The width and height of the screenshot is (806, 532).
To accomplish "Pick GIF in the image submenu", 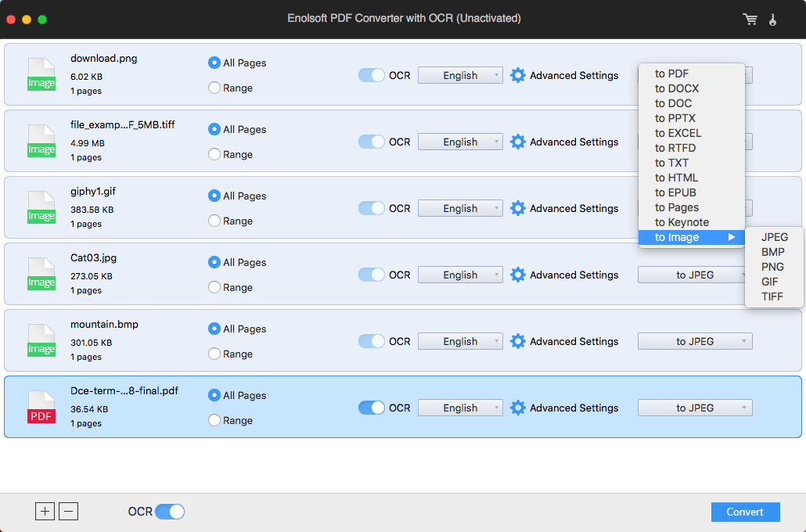I will (774, 282).
